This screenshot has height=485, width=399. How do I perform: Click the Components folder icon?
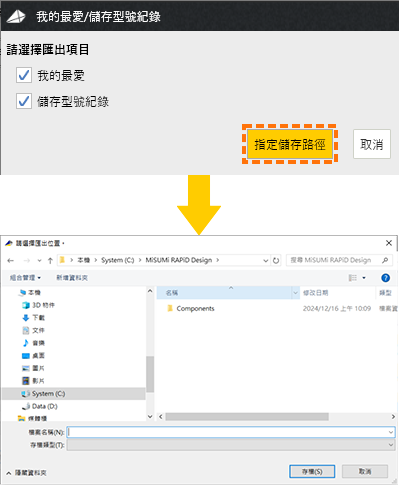pyautogui.click(x=170, y=308)
